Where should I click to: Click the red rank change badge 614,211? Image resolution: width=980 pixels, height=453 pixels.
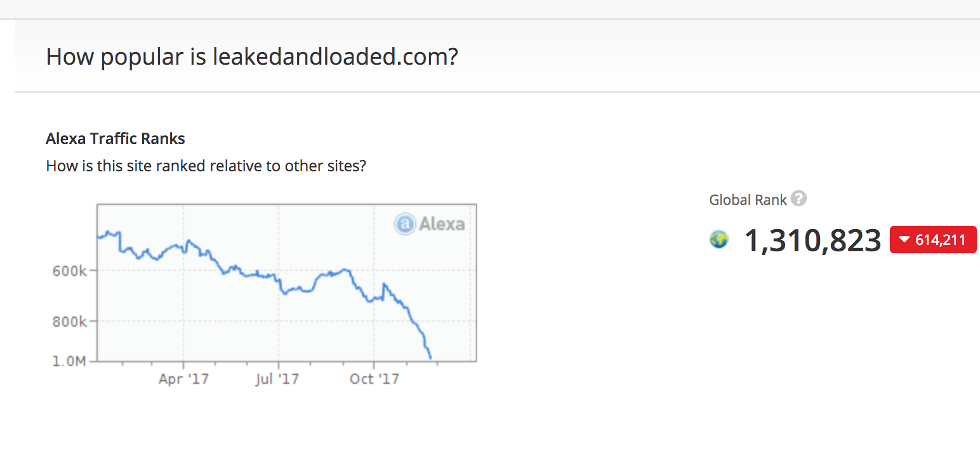[933, 240]
